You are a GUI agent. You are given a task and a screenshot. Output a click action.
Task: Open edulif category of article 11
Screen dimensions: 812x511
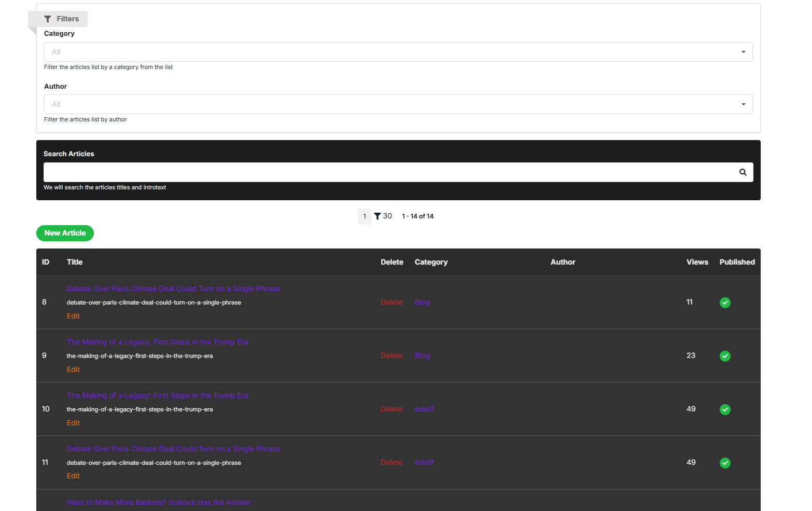coord(424,462)
